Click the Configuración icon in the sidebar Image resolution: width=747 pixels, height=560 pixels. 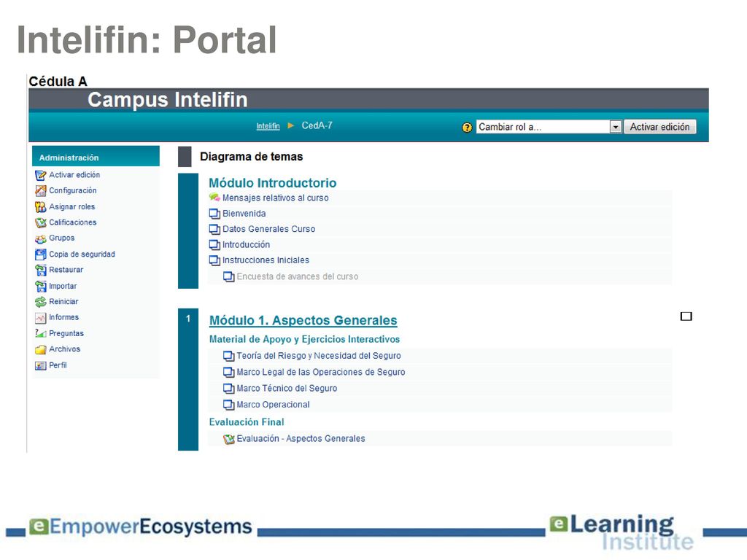41,191
